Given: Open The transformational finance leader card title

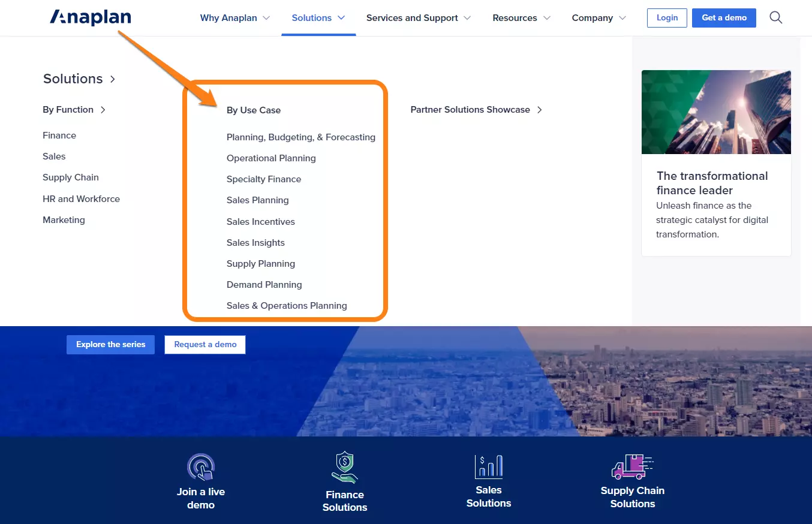Looking at the screenshot, I should pyautogui.click(x=712, y=183).
